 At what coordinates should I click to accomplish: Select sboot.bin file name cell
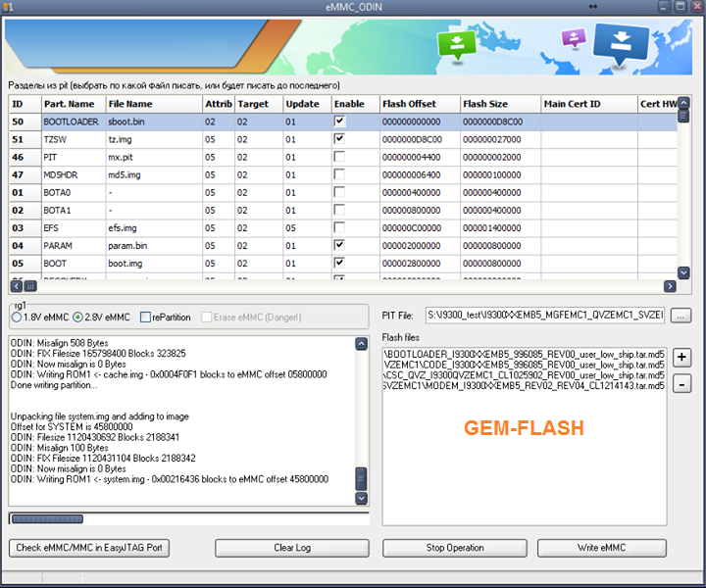[154, 122]
